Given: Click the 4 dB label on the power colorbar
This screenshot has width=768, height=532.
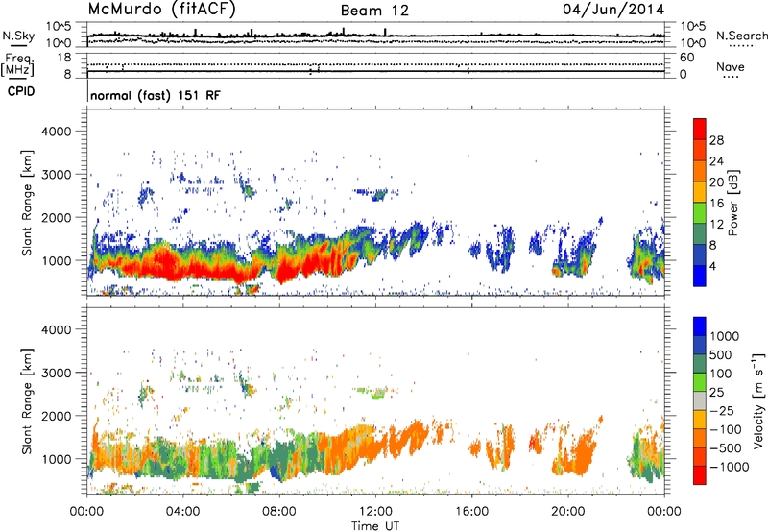Looking at the screenshot, I should tap(712, 267).
